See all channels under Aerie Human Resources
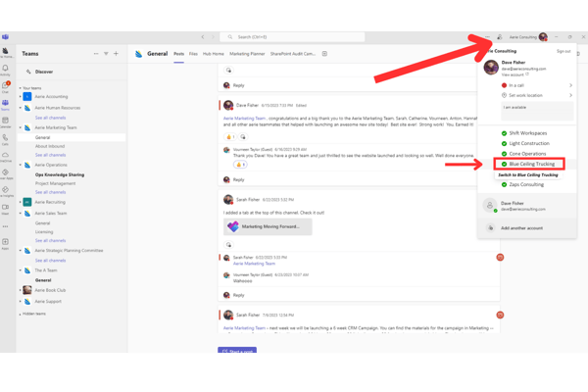The width and height of the screenshot is (588, 392). pyautogui.click(x=50, y=118)
